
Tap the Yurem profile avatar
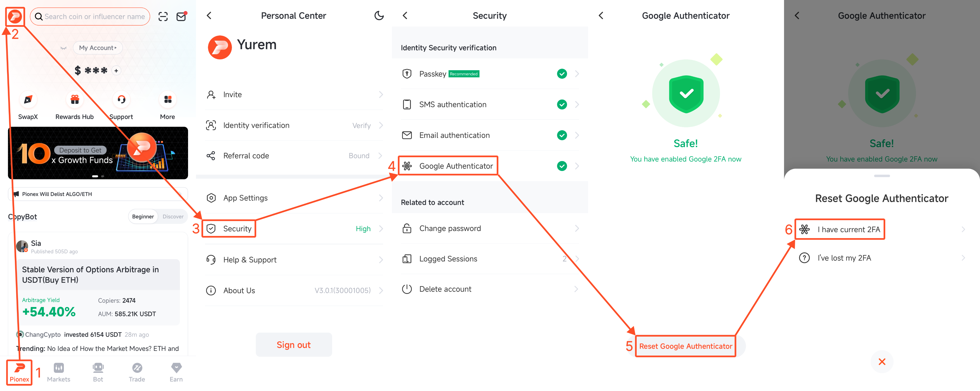(x=219, y=48)
